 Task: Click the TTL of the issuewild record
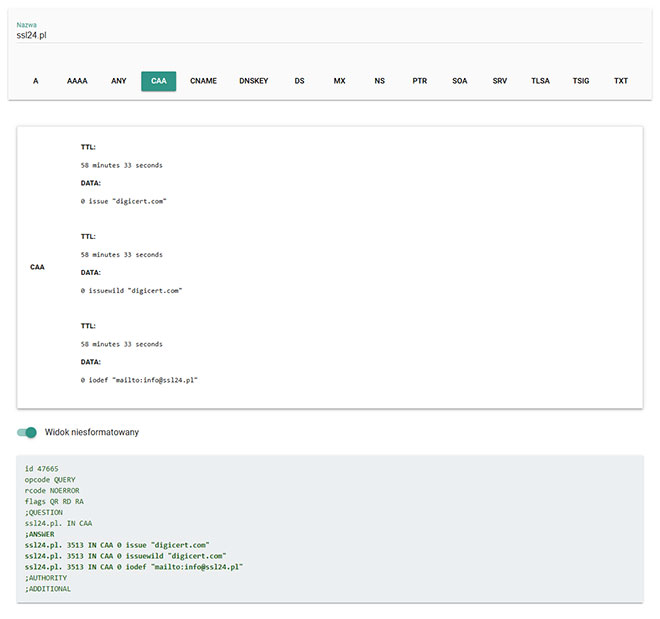pos(122,255)
